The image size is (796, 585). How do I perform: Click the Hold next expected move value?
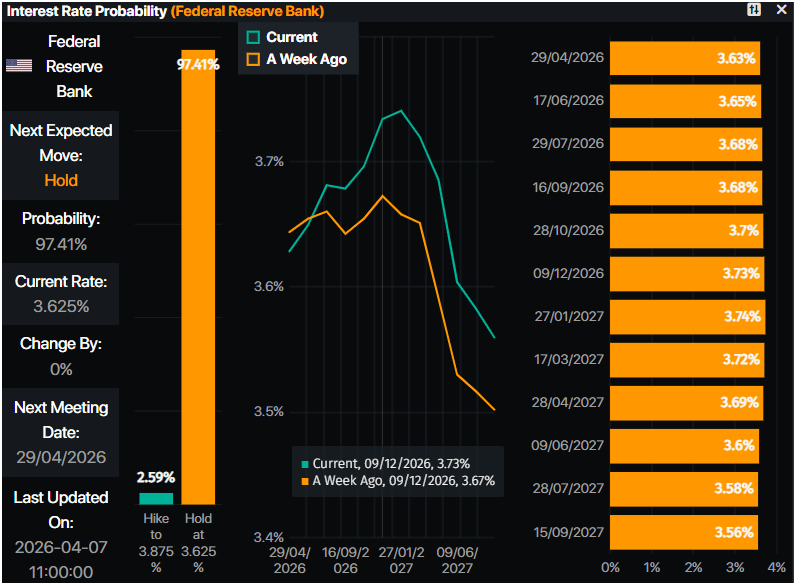pos(61,180)
